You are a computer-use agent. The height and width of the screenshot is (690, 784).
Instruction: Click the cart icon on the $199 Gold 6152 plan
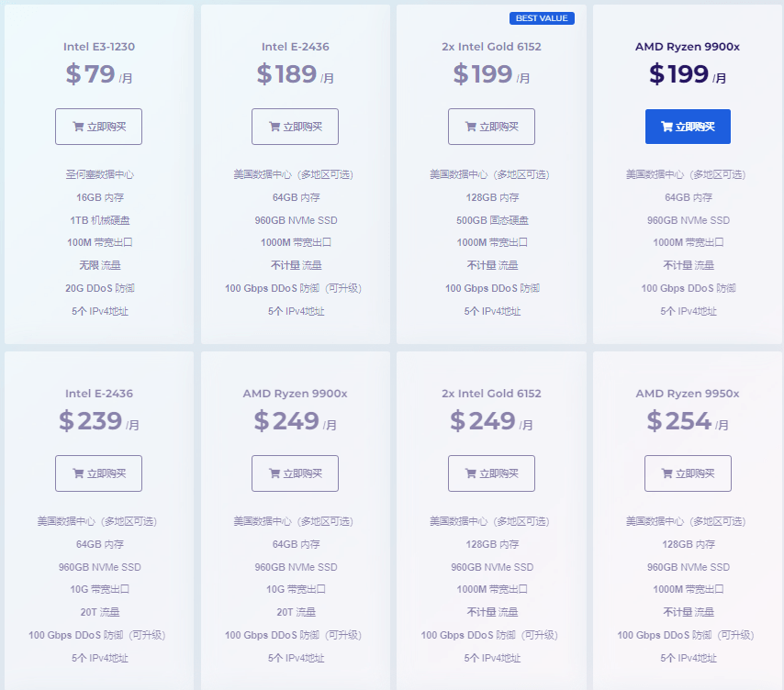point(471,127)
